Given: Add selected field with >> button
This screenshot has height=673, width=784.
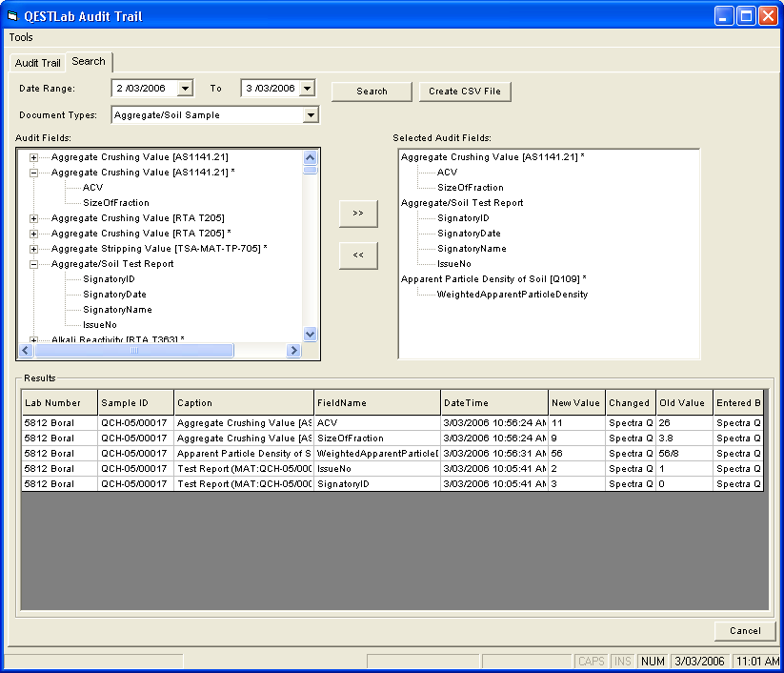Looking at the screenshot, I should coord(358,214).
